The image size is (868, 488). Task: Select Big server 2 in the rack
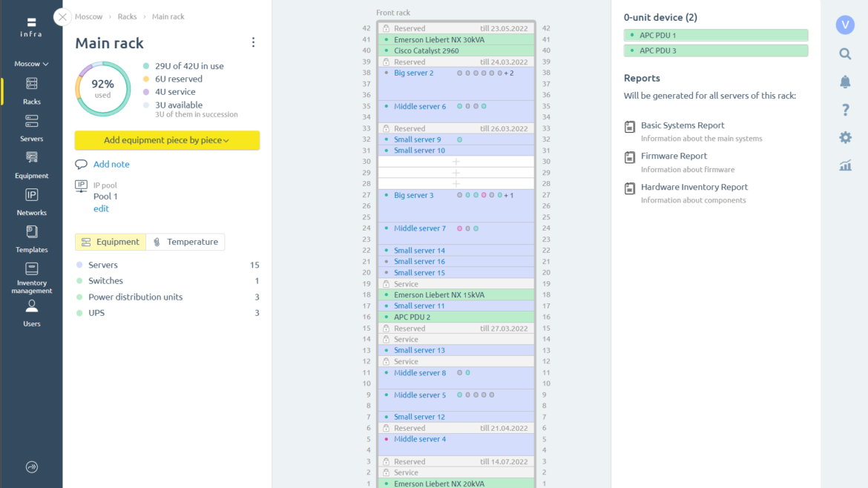[415, 73]
